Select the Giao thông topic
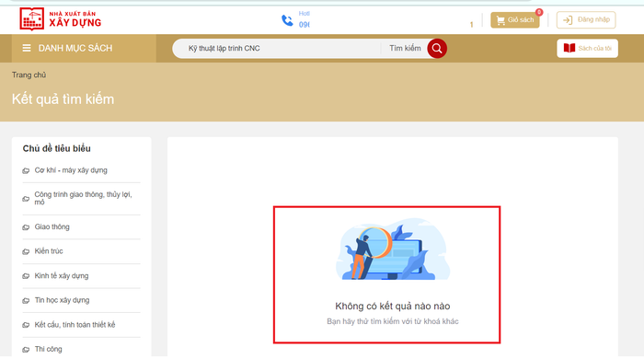644x359 pixels. pos(52,226)
